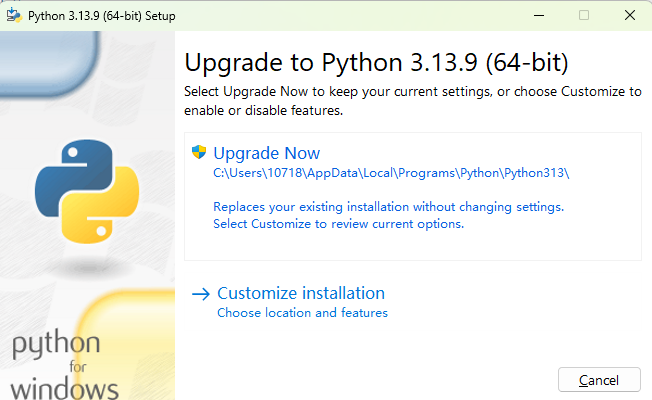Click the "windows" word in the left banner
The height and width of the screenshot is (400, 652).
click(65, 387)
